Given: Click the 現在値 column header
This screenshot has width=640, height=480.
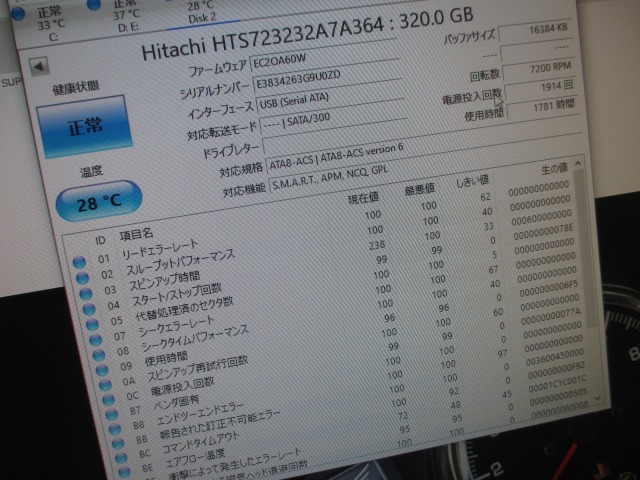Looking at the screenshot, I should [363, 198].
